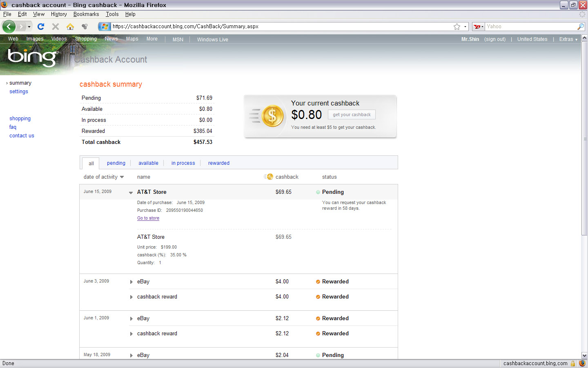Expand June 3 cashback reward row
588x368 pixels.
click(131, 297)
